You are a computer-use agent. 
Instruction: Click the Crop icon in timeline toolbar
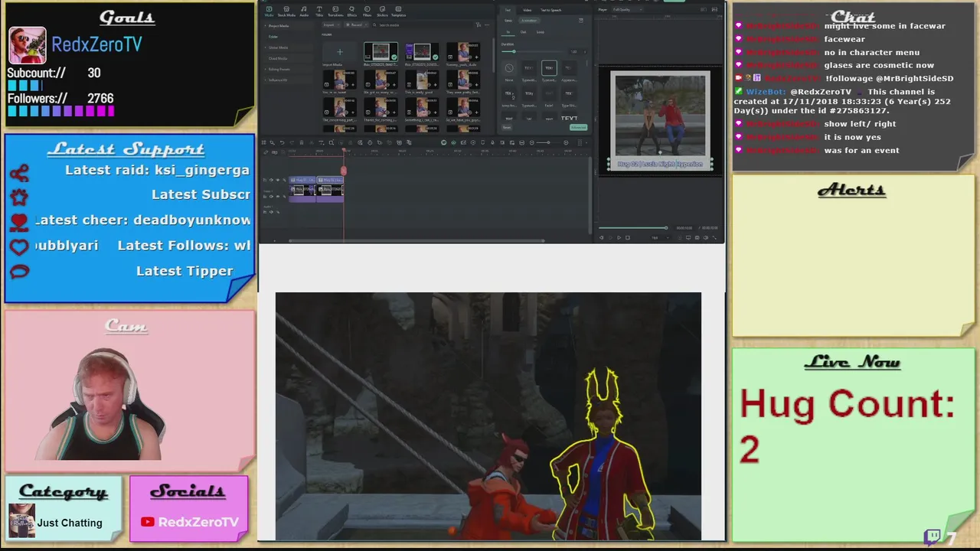click(x=332, y=142)
